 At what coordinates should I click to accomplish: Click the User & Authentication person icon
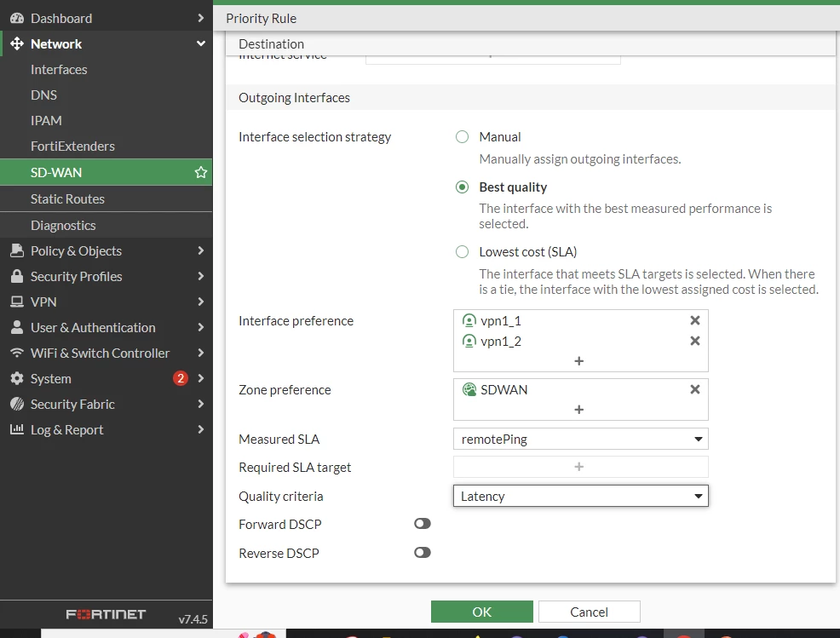tap(17, 327)
